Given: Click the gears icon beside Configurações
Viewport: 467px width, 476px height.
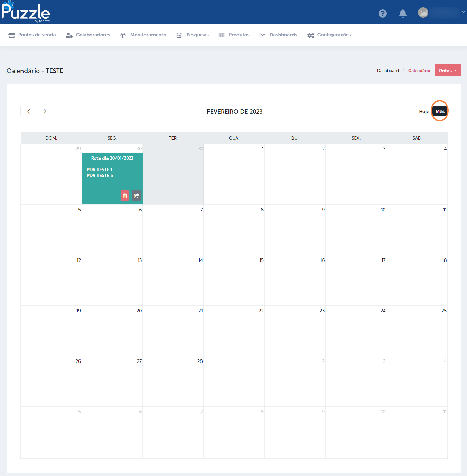Looking at the screenshot, I should coord(311,35).
